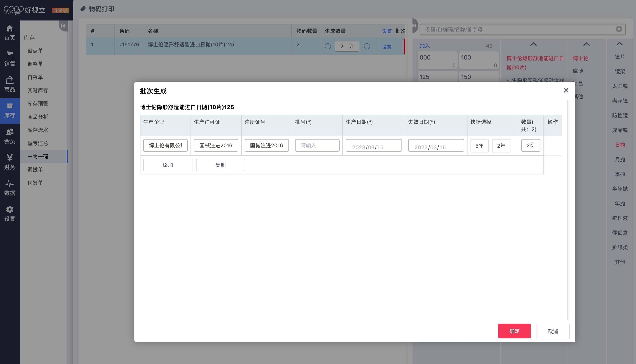
Task: Select the 日抛 category
Action: tap(620, 145)
